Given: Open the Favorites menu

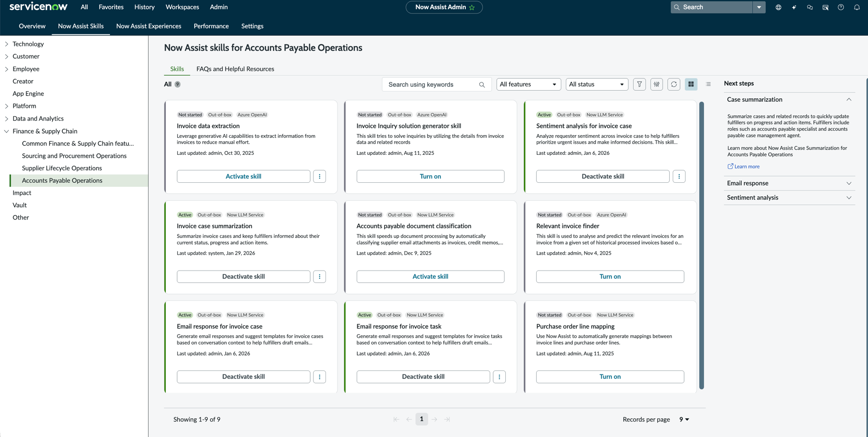Looking at the screenshot, I should click(x=111, y=7).
